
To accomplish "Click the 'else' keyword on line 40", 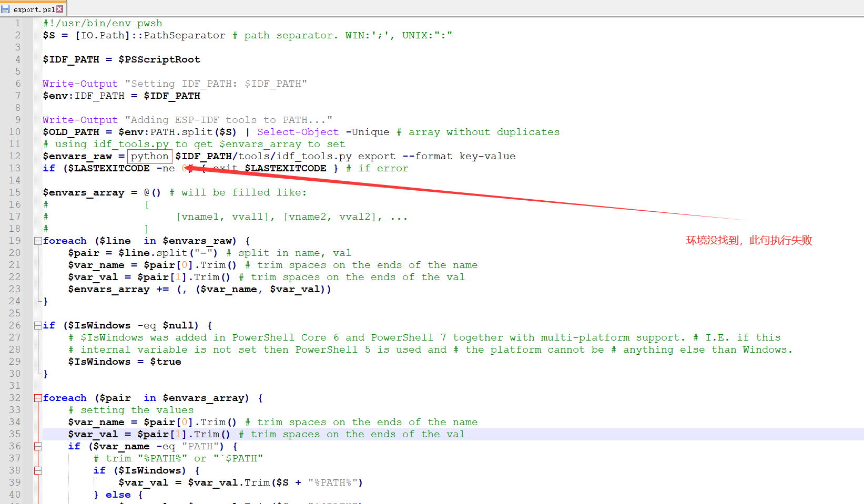I will click(x=118, y=495).
